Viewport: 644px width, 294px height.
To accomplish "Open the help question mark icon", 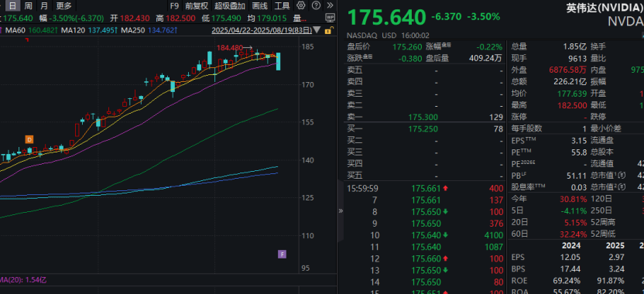I will click(x=316, y=5).
